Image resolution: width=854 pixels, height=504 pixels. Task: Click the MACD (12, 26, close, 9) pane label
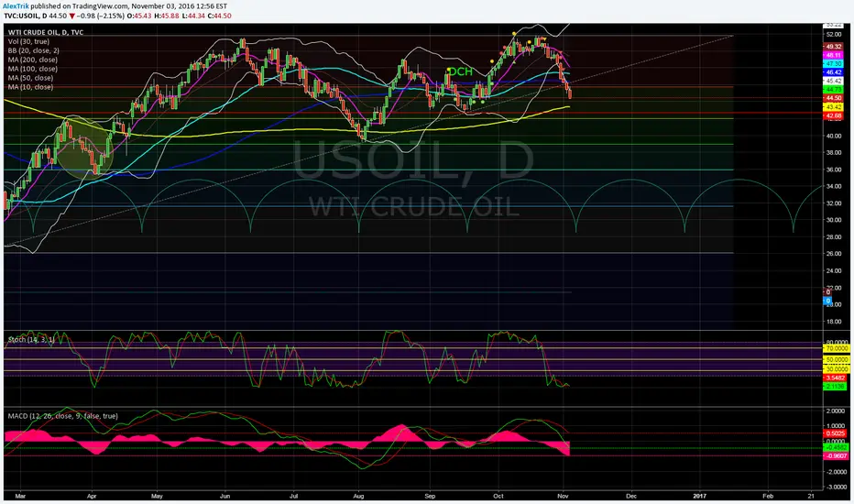coord(62,416)
